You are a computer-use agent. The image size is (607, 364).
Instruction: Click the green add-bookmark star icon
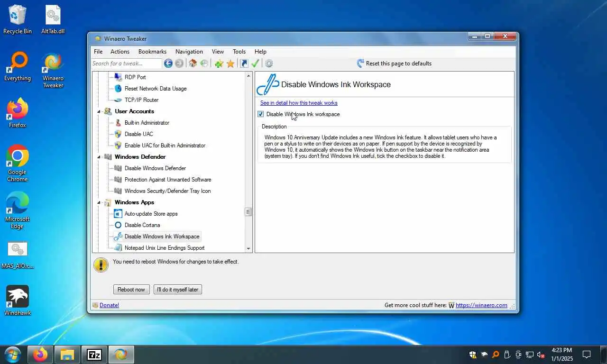click(x=219, y=64)
